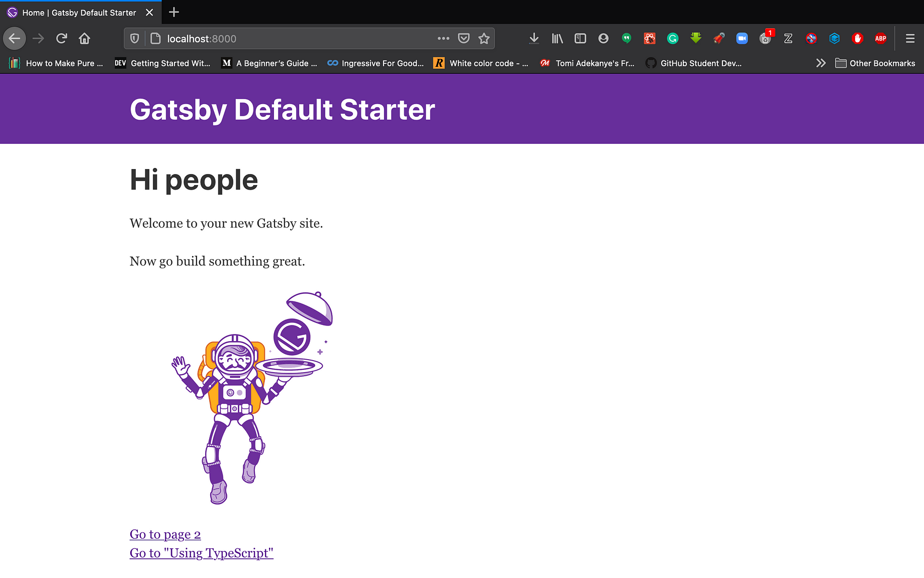Click the Gatsby Default Starter header link
This screenshot has width=924, height=578.
coord(283,109)
